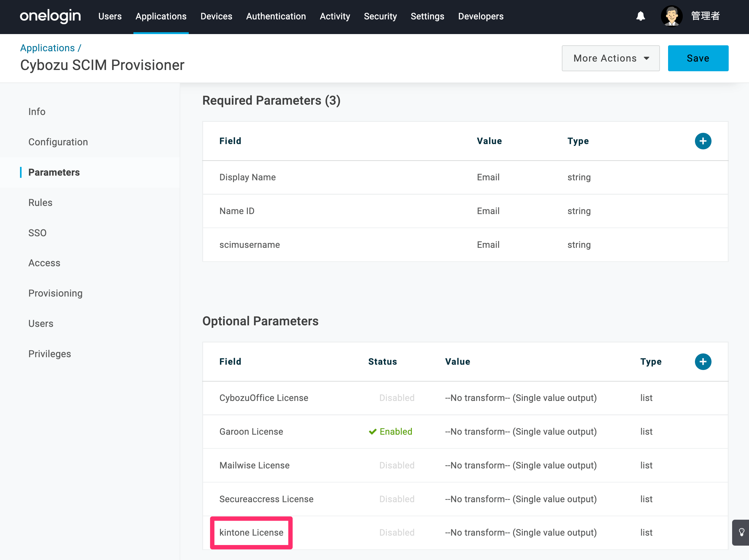Switch to the Configuration tab
Image resolution: width=749 pixels, height=560 pixels.
(58, 142)
